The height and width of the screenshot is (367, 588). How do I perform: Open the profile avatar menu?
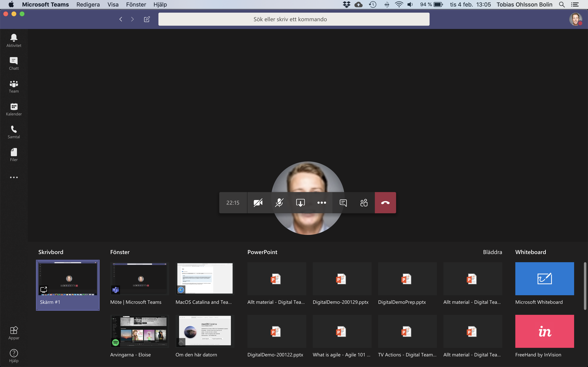(x=576, y=19)
